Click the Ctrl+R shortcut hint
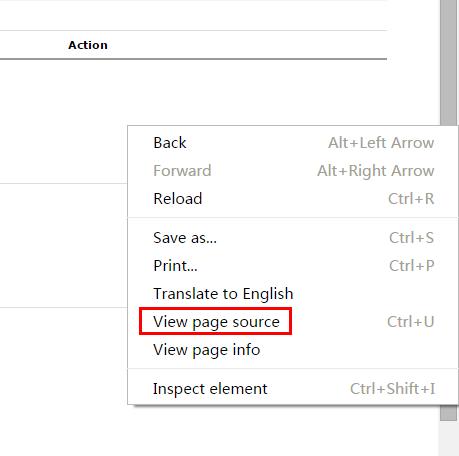 (411, 199)
